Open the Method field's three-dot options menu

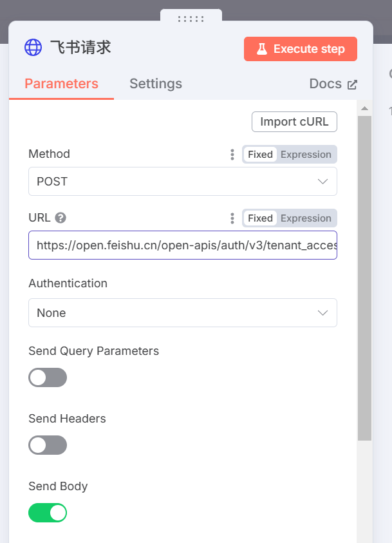[x=232, y=155]
